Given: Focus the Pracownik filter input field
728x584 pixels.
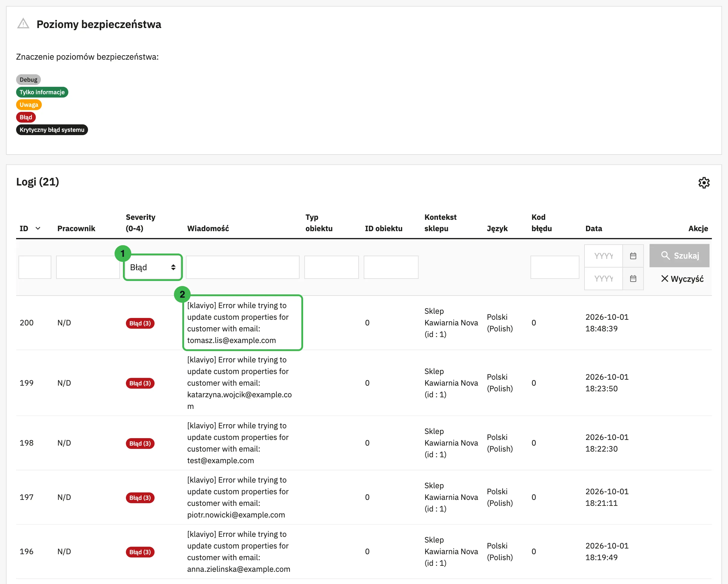Looking at the screenshot, I should (x=88, y=267).
